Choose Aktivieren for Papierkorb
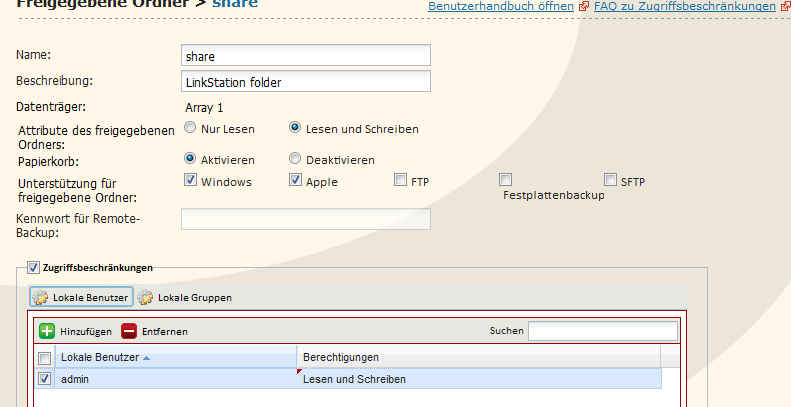This screenshot has width=791, height=407. pyautogui.click(x=190, y=159)
